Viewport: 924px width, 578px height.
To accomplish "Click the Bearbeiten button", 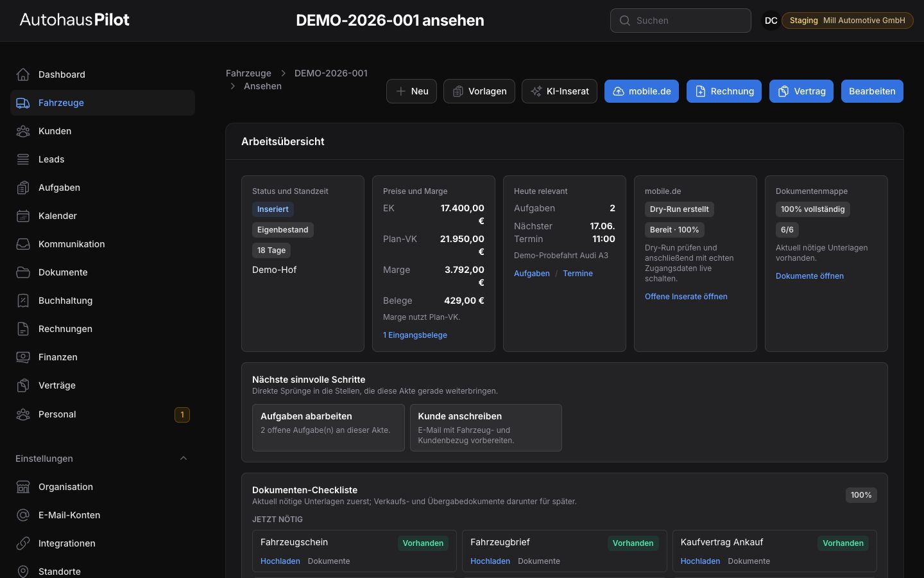I will [x=872, y=91].
